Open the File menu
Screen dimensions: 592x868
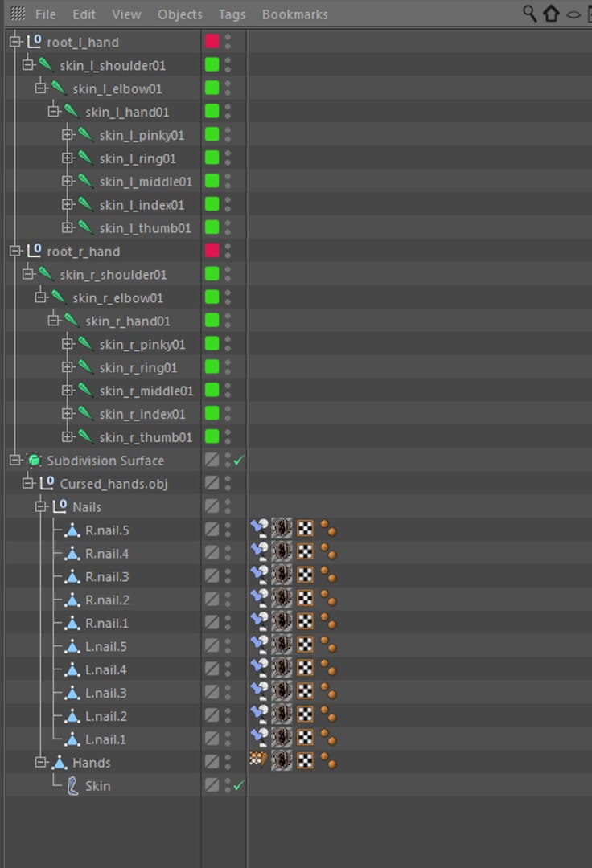tap(45, 14)
